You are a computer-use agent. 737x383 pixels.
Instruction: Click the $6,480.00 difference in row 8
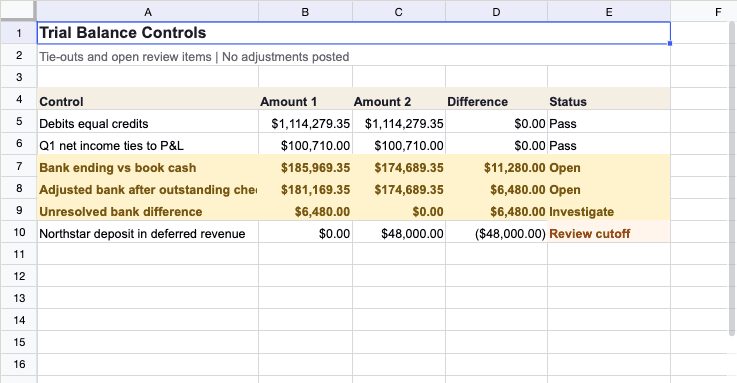[496, 188]
